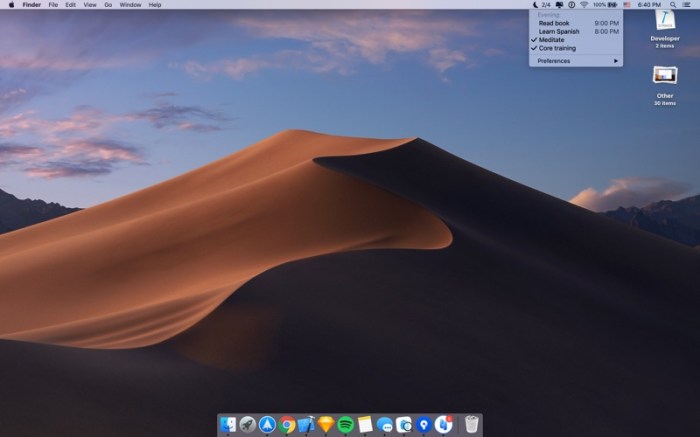Uncheck the Core training habit

[556, 48]
